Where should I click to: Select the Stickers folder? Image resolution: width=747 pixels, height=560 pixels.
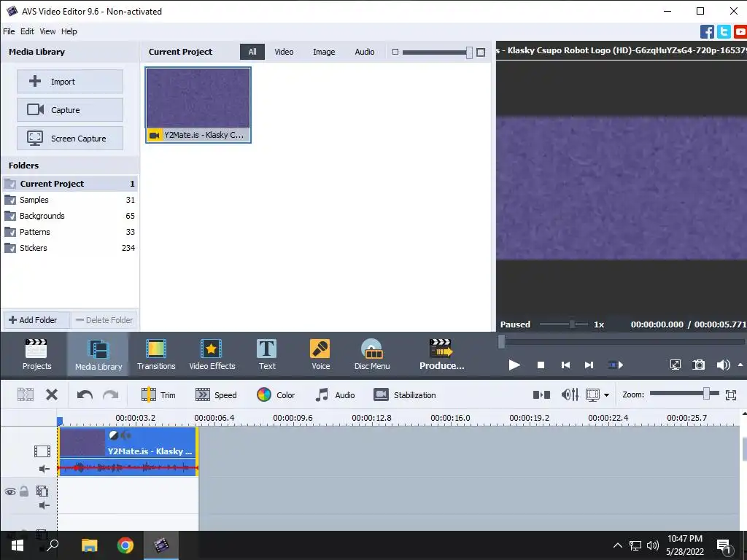pos(69,248)
